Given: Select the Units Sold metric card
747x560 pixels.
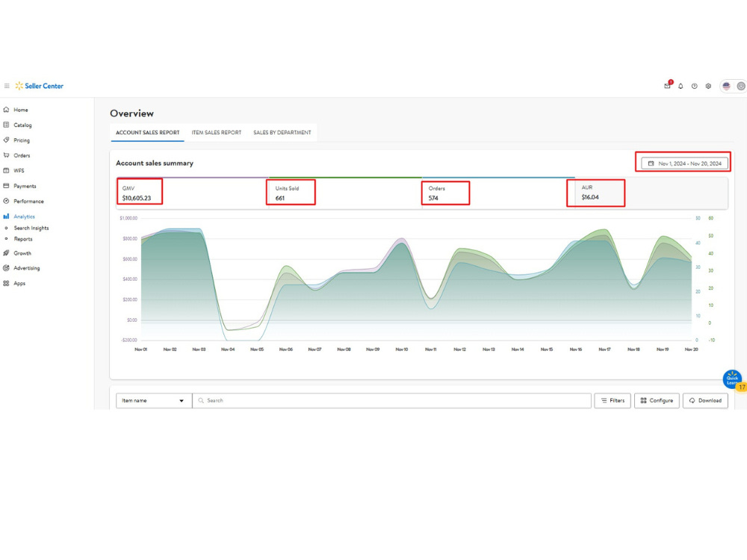Looking at the screenshot, I should tap(345, 193).
